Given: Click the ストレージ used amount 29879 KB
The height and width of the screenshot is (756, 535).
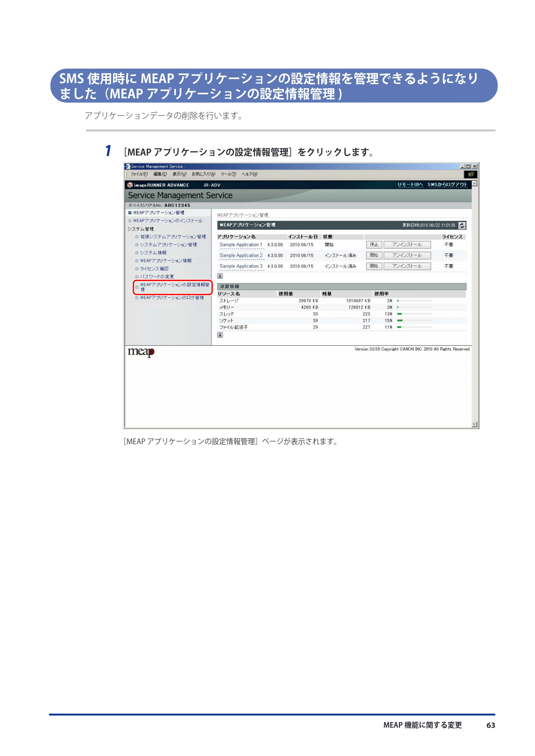Looking at the screenshot, I should (x=308, y=301).
